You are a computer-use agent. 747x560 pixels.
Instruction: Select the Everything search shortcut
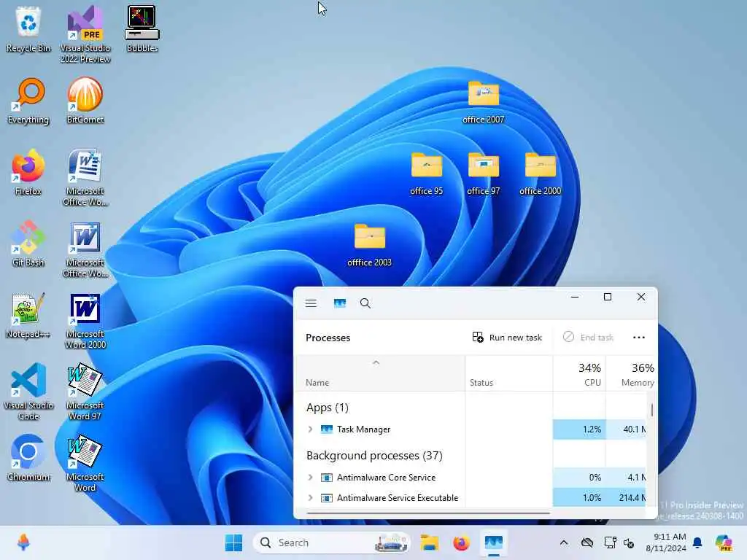coord(28,101)
